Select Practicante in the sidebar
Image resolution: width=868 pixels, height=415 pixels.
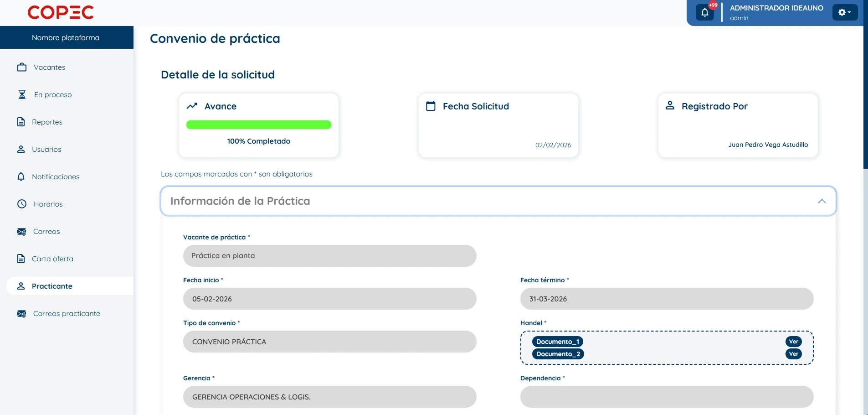pyautogui.click(x=52, y=286)
